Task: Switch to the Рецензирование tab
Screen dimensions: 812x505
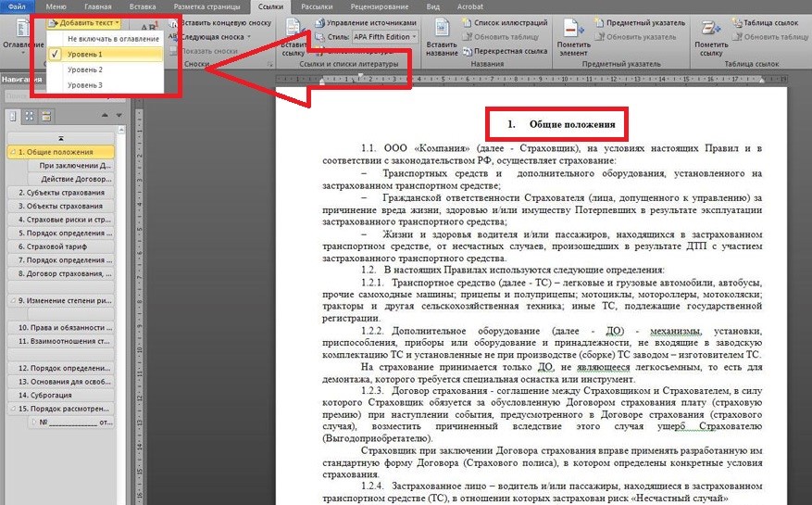Action: (x=379, y=6)
